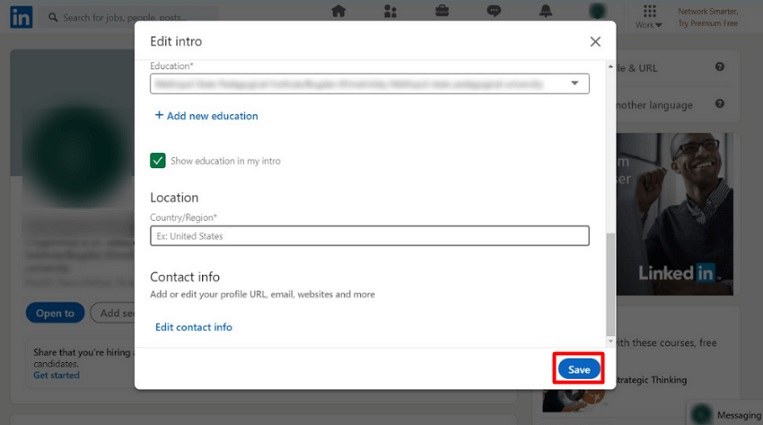Click Get started link under hiring
Viewport: 763px width, 425px height.
(56, 375)
